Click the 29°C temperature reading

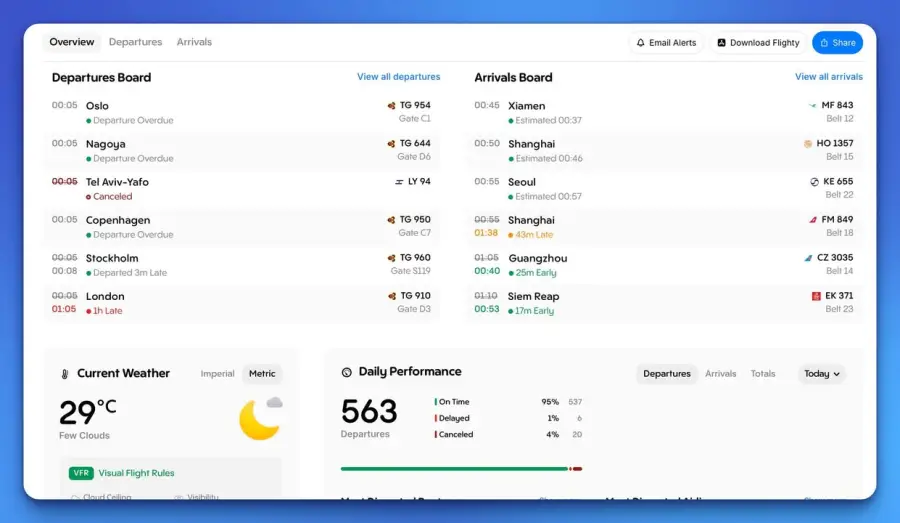click(x=87, y=412)
